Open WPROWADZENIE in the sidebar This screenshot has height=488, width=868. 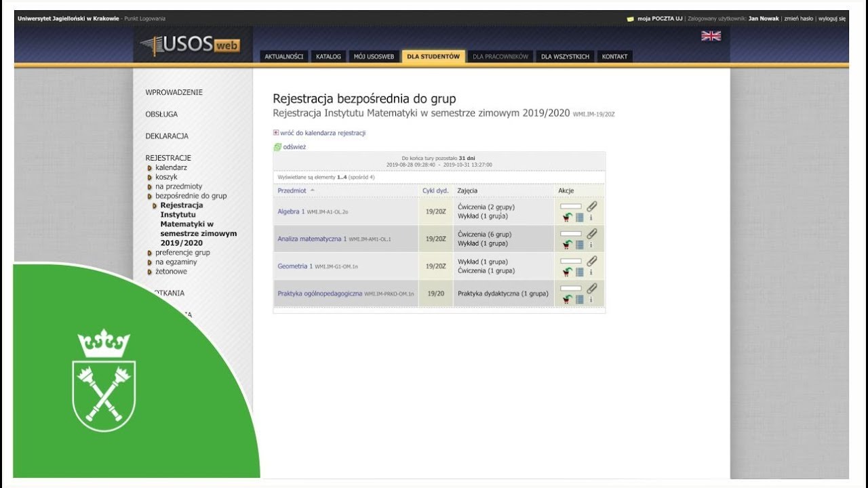point(174,92)
